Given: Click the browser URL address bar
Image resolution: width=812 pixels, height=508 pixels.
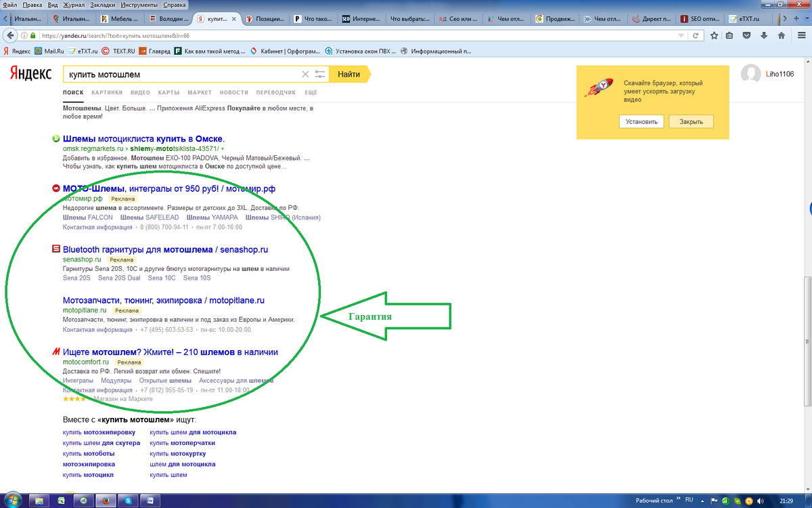Looking at the screenshot, I should coord(359,35).
